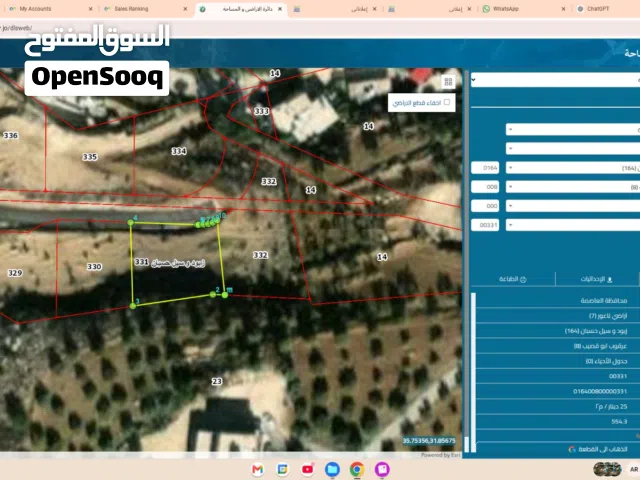
Task: Toggle the 'اخفاء قطع الاراضي' checkbox
Action: [447, 102]
